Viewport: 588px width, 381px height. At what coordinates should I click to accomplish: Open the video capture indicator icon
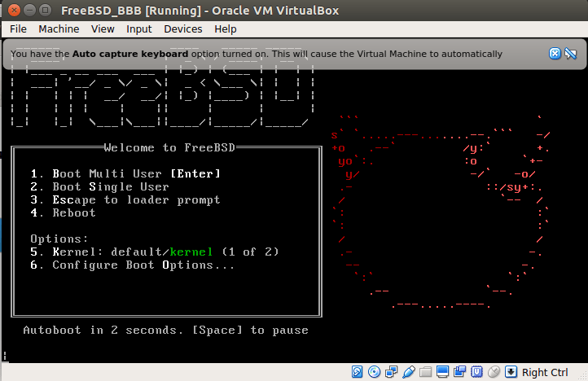click(459, 371)
